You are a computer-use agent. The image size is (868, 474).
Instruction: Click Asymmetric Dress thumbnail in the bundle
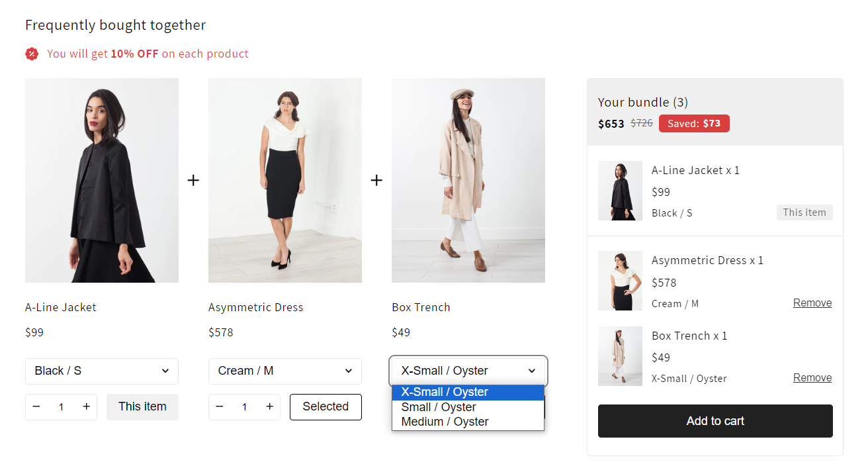(620, 281)
